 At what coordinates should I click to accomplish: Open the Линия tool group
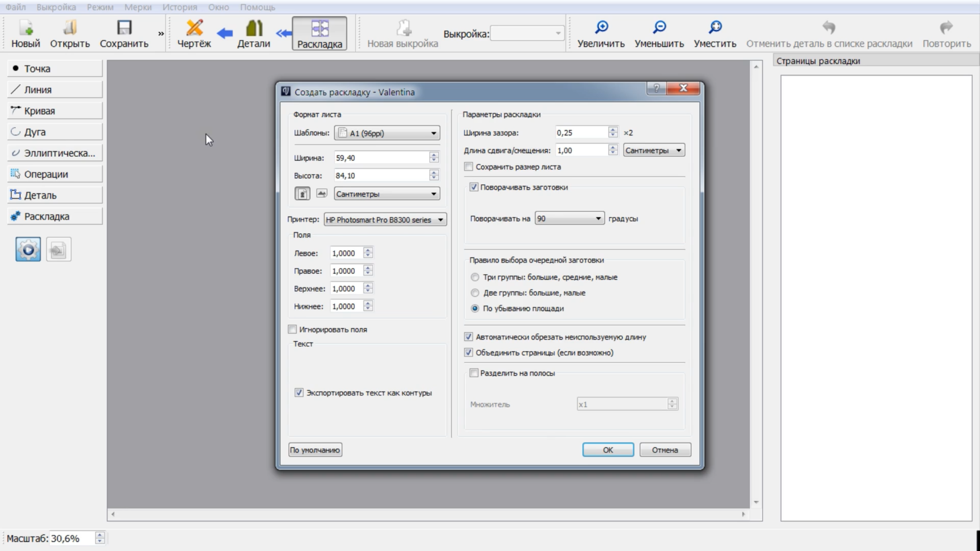pos(55,89)
